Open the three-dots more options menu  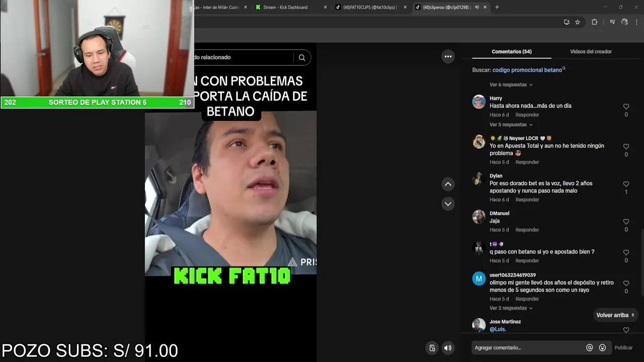click(448, 57)
